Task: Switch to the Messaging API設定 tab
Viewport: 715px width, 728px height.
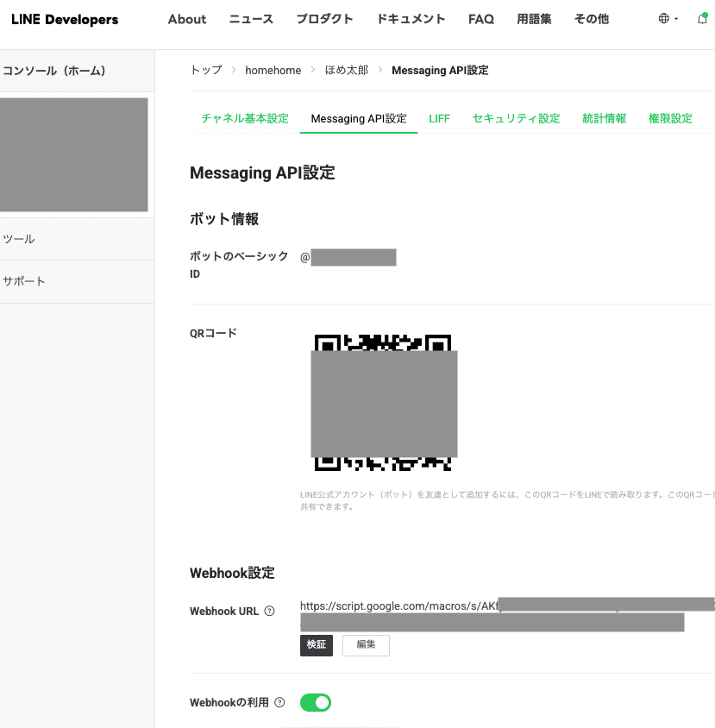Action: tap(359, 118)
